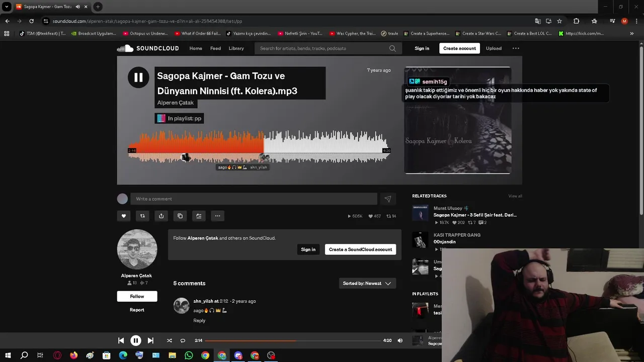Screen dimensions: 644x362
Task: Open WhatsApp from the taskbar
Action: coord(189,355)
